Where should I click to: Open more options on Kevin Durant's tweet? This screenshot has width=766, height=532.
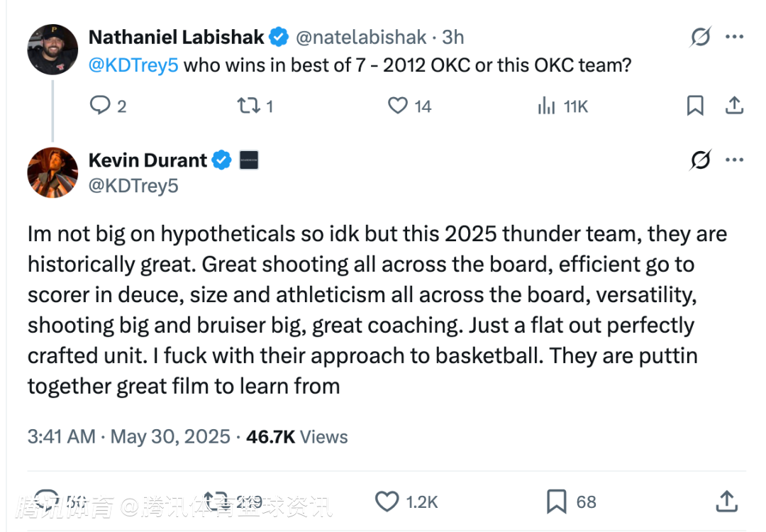pyautogui.click(x=734, y=160)
